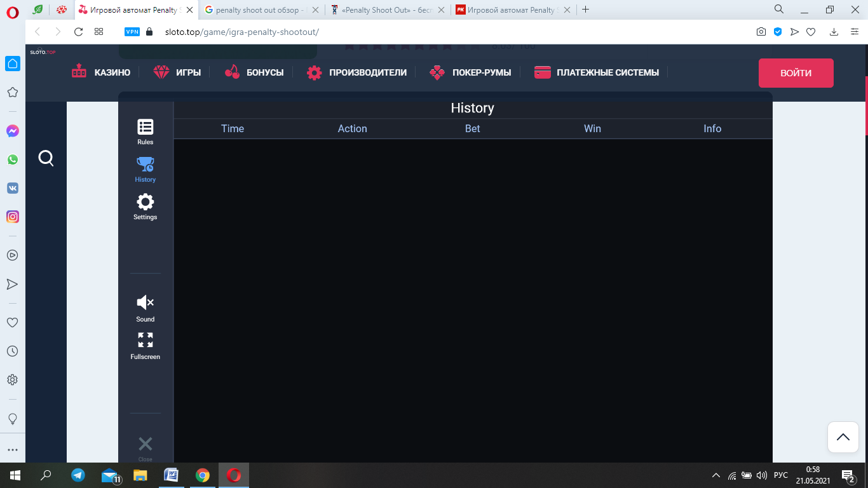Go forward with the browser arrow
The image size is (868, 488).
58,32
